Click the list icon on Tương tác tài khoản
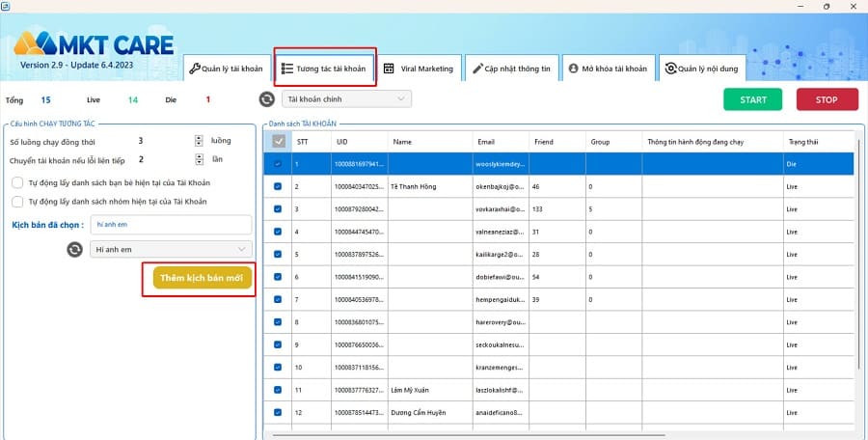 287,69
